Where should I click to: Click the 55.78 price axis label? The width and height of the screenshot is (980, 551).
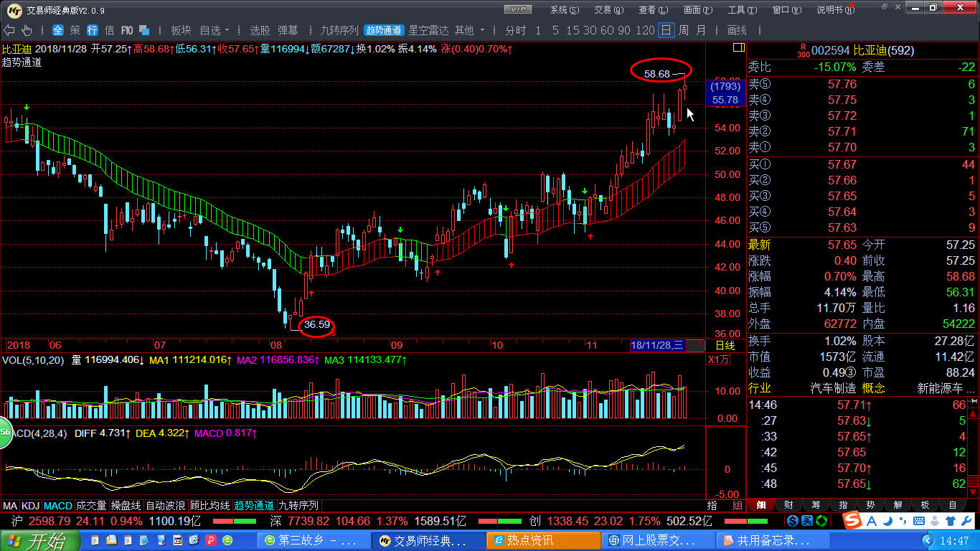tap(725, 100)
